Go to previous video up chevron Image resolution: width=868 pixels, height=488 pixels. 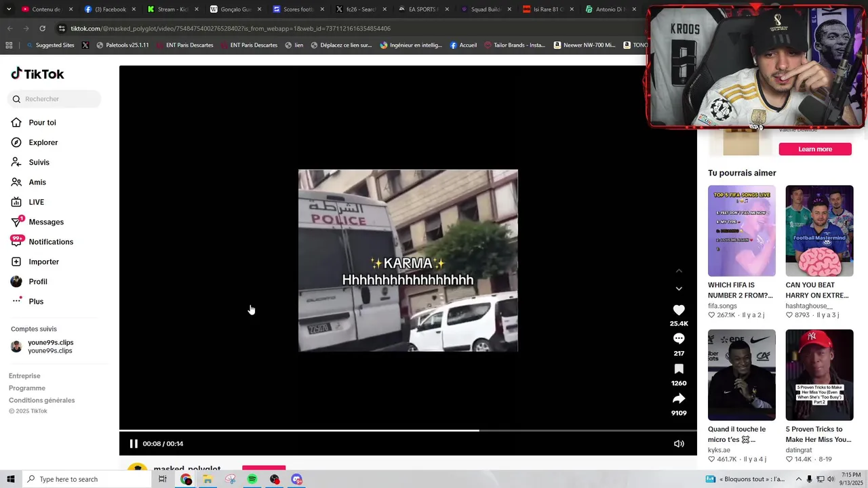pyautogui.click(x=679, y=271)
